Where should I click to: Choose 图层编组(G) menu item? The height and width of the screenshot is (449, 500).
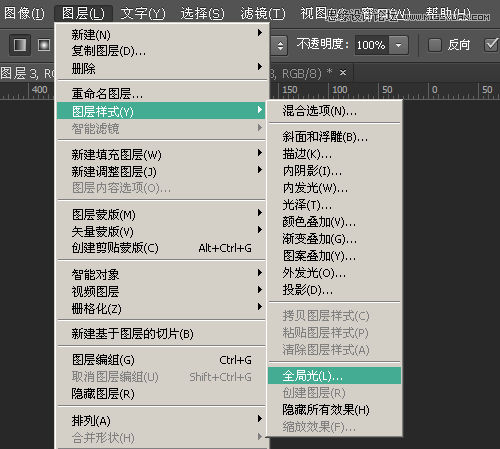coord(162,360)
